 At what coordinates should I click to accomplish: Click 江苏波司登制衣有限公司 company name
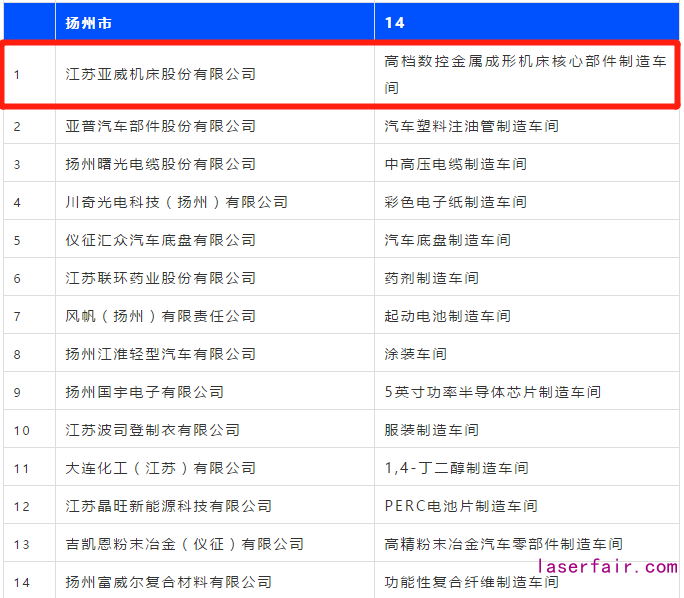pyautogui.click(x=153, y=430)
